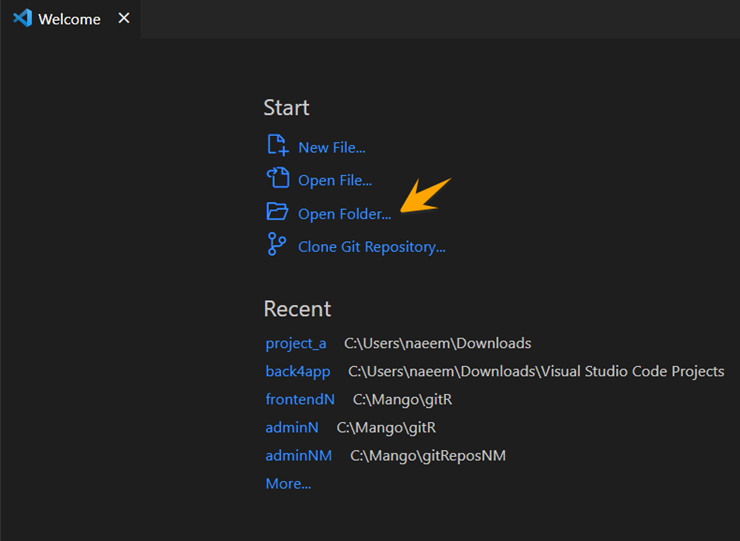Image resolution: width=740 pixels, height=541 pixels.
Task: Click the VS Code logo in the Welcome tab
Action: (22, 19)
